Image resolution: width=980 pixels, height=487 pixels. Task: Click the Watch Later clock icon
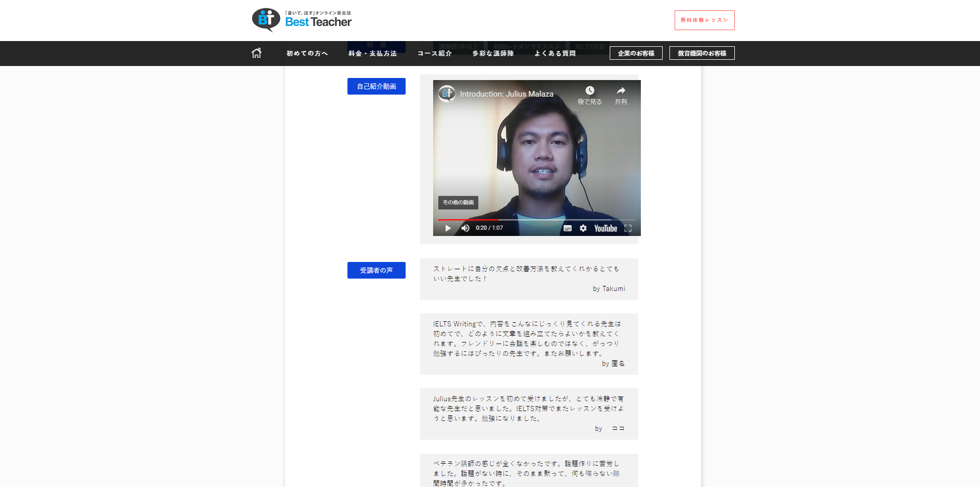point(589,95)
